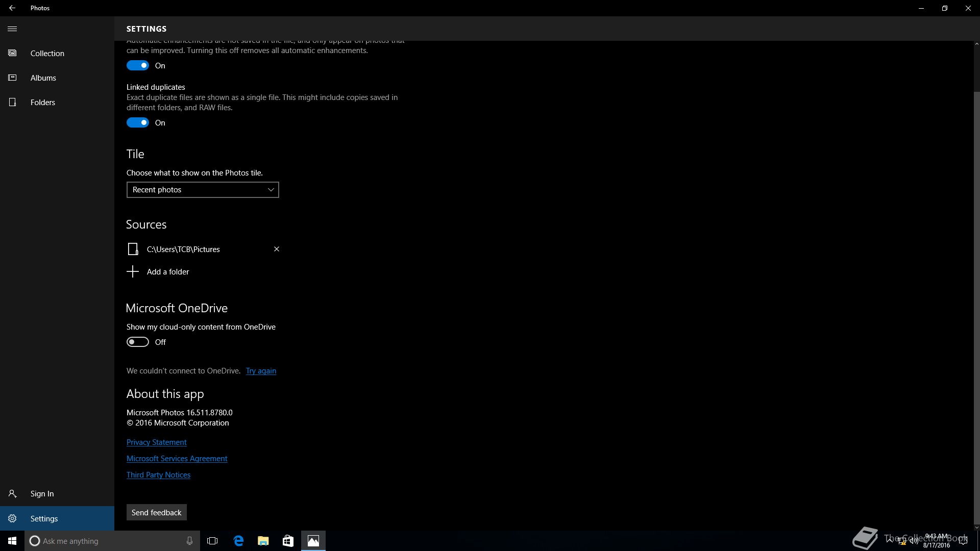Viewport: 980px width, 551px height.
Task: Open the Store from taskbar
Action: pos(288,541)
